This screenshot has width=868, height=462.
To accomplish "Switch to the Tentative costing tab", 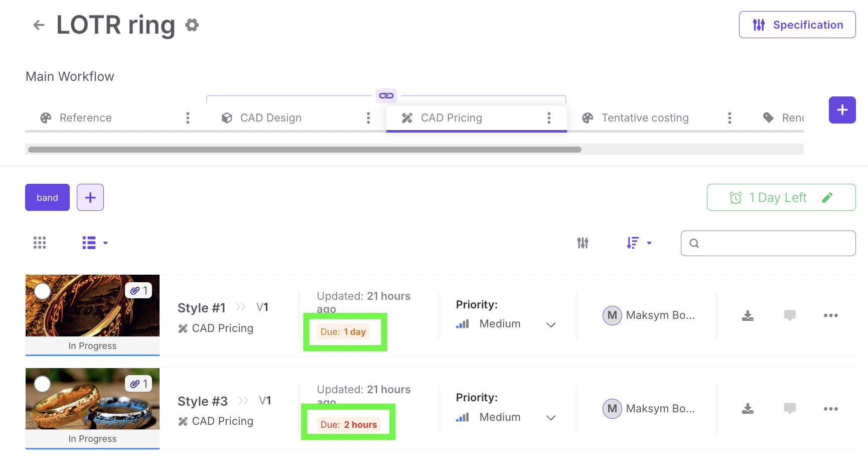I will tap(645, 118).
